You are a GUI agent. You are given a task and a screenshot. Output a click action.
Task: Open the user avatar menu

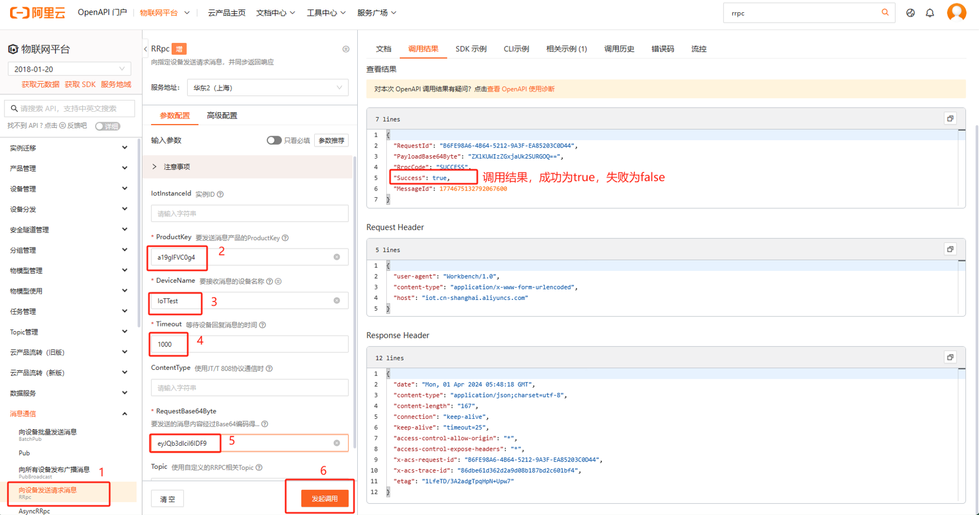coord(957,12)
